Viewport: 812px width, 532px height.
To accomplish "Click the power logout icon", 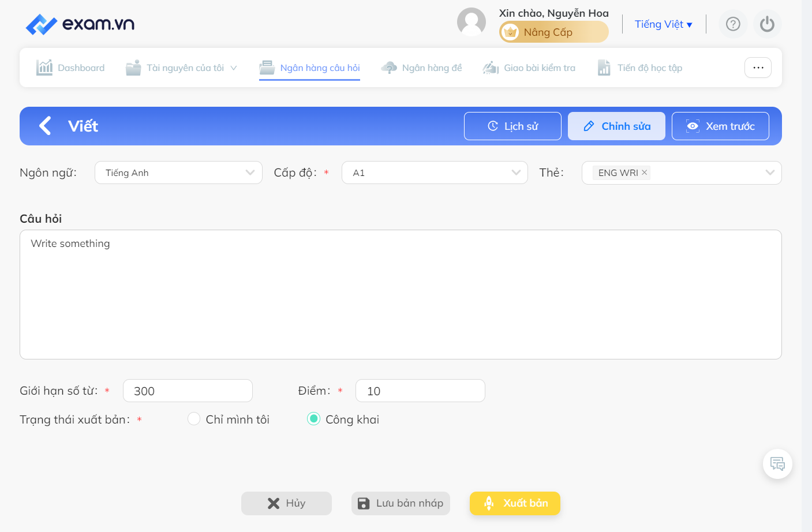I will coord(767,24).
